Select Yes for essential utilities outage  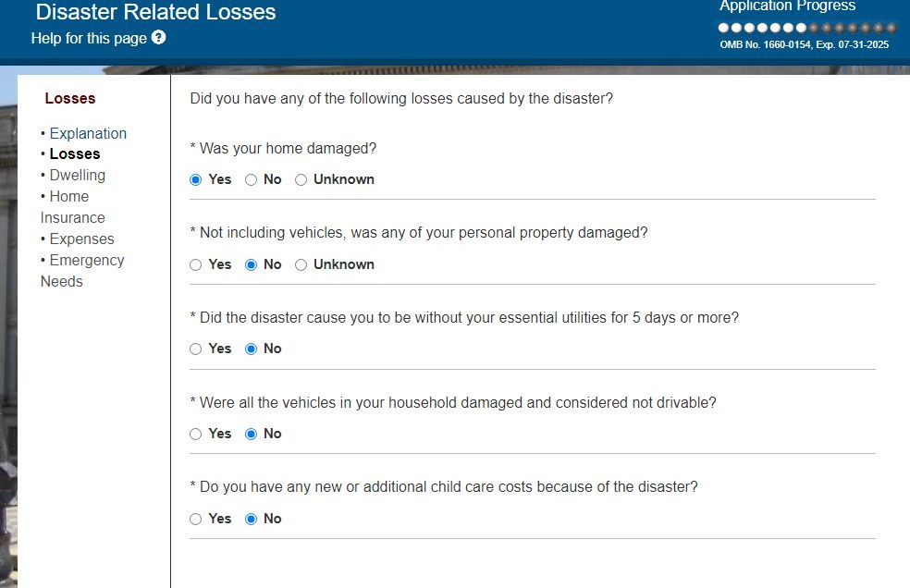tap(196, 349)
